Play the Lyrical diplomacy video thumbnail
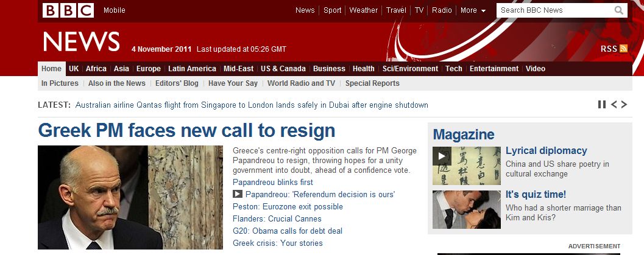Viewport: 644px width, 255px height. click(466, 166)
